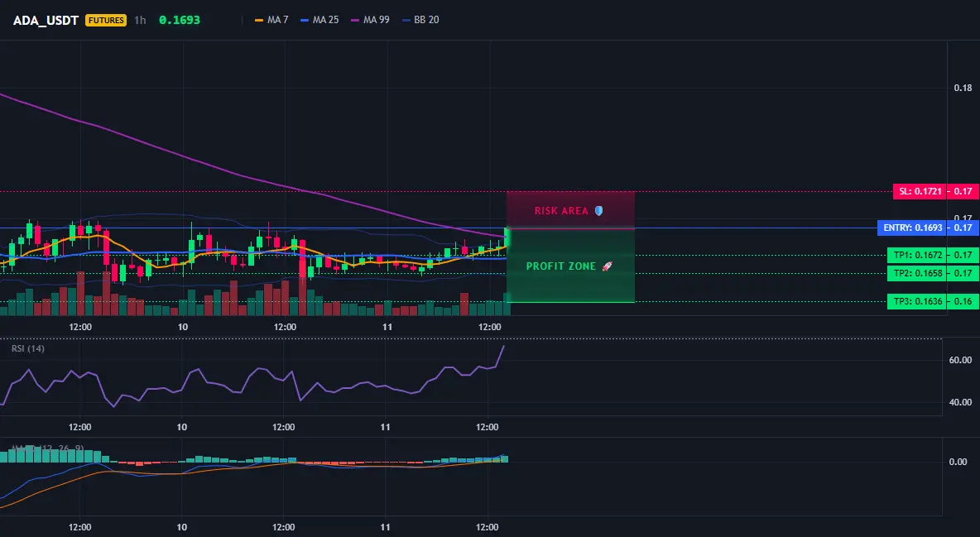The width and height of the screenshot is (980, 537).
Task: Click the RISK AREA text
Action: tap(561, 211)
